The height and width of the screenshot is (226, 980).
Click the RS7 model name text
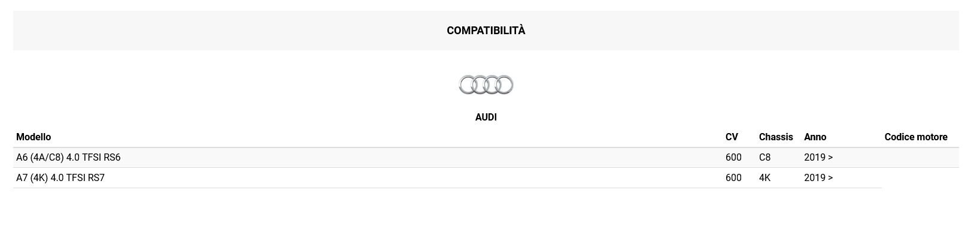pyautogui.click(x=60, y=178)
